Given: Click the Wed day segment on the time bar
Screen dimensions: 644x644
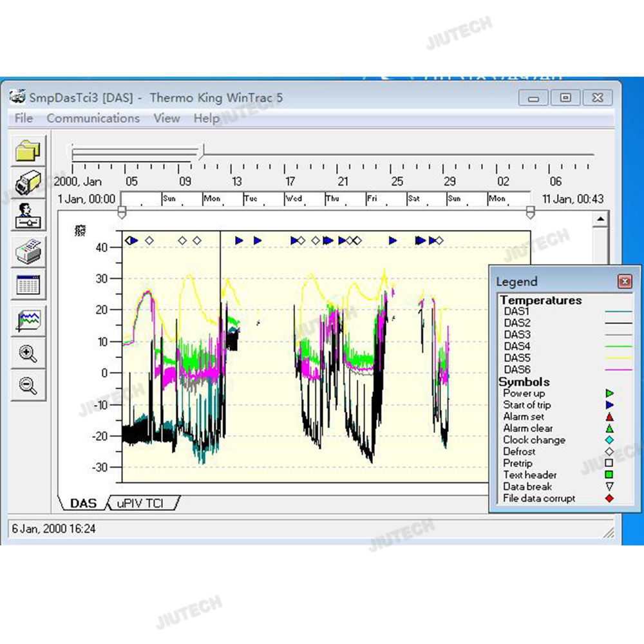Looking at the screenshot, I should point(305,199).
